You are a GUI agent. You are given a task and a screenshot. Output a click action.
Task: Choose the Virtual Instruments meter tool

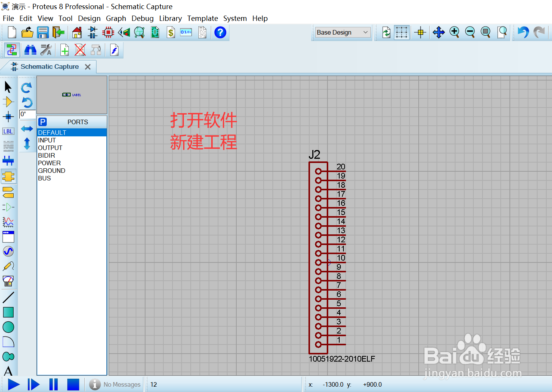8,281
